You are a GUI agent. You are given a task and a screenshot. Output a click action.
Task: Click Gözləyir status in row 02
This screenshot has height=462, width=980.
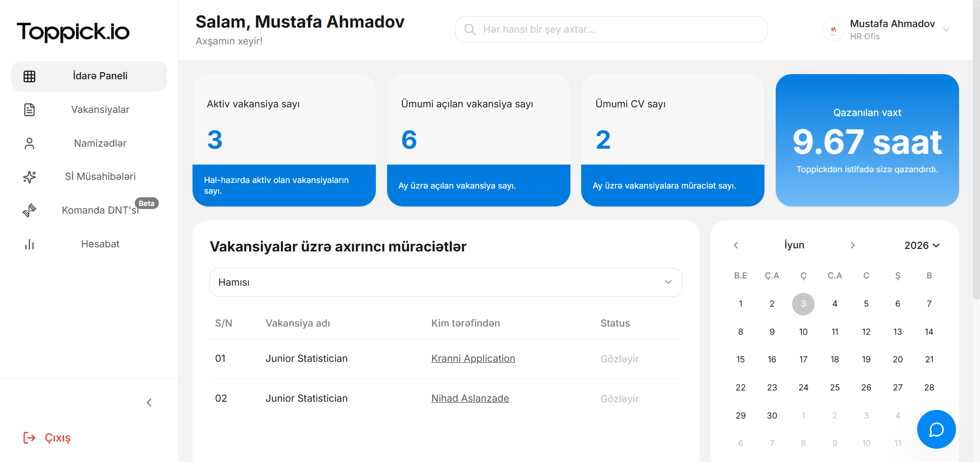point(619,399)
